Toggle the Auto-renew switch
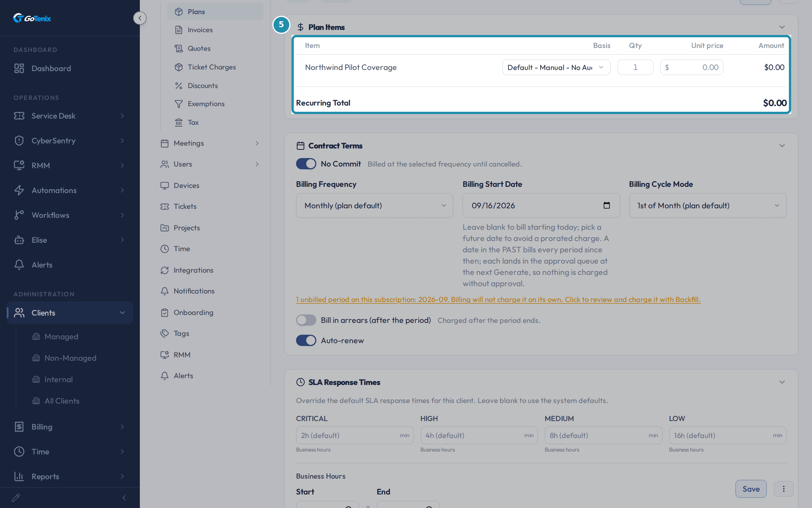Screen dimensions: 812x508 pos(306,340)
